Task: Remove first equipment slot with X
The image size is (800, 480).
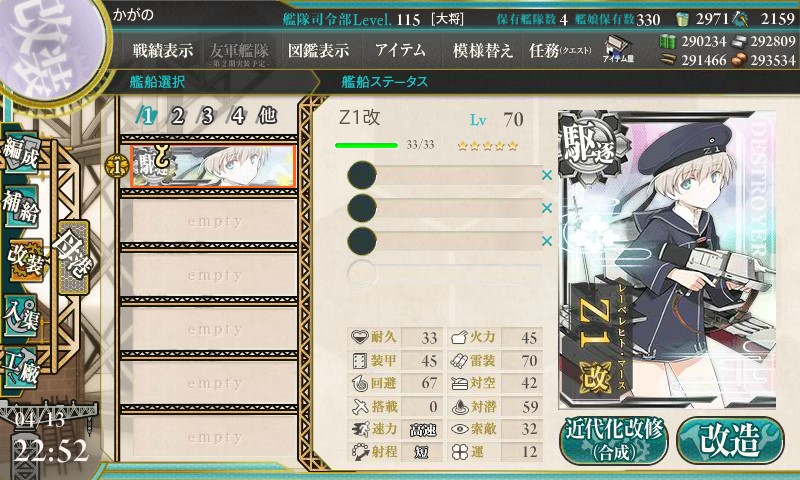Action: (x=547, y=175)
